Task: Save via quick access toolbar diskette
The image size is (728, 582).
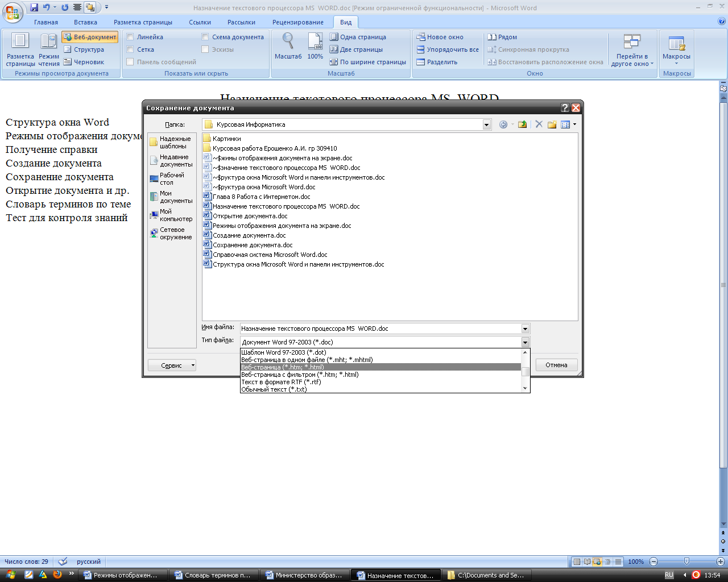Action: [34, 7]
